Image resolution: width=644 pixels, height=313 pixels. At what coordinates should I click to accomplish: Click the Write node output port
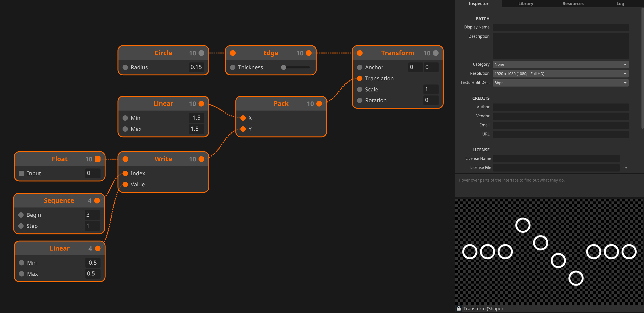pyautogui.click(x=201, y=159)
